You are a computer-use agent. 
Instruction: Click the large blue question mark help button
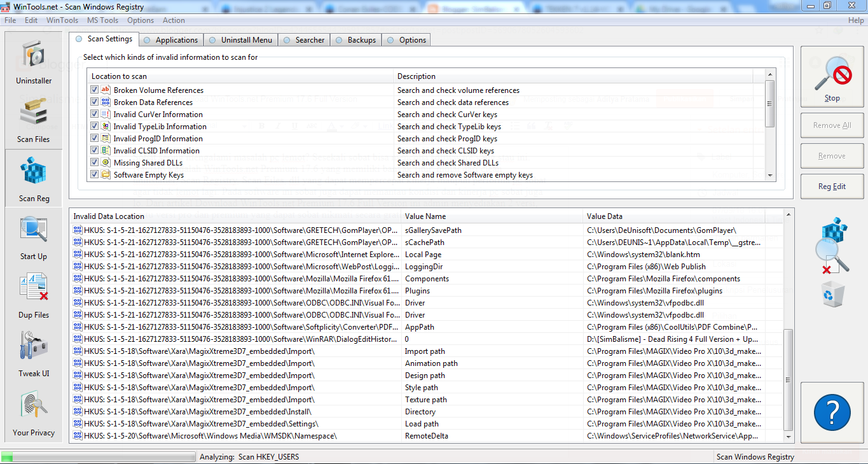coord(832,412)
